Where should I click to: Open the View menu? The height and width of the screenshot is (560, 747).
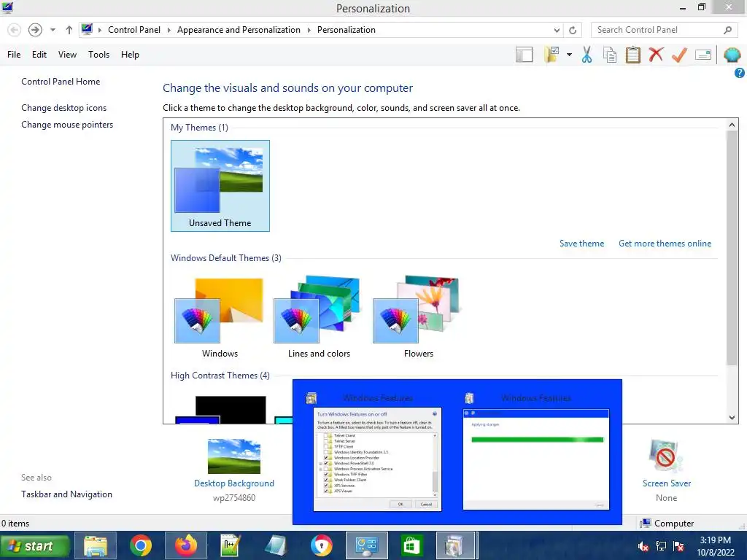pos(67,55)
